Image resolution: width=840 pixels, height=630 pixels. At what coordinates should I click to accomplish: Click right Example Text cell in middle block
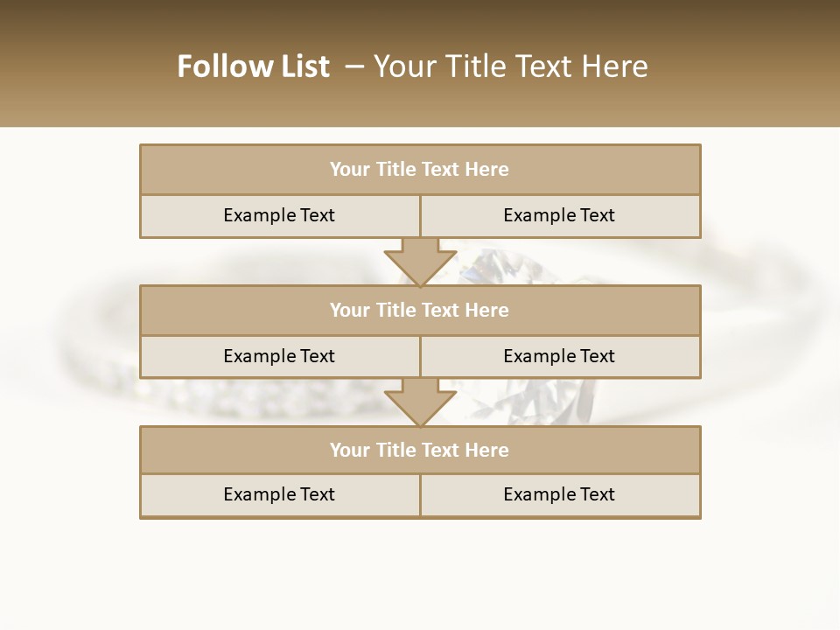coord(559,356)
